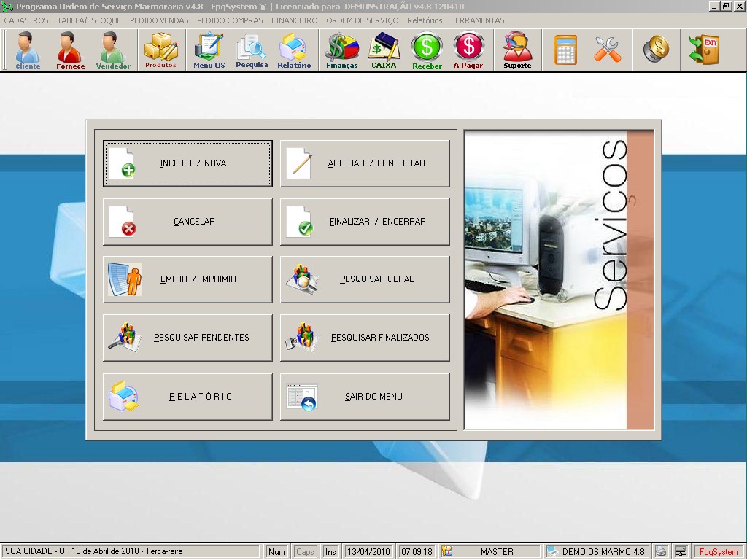Open the FERRAMENTAS menu
747x560 pixels.
477,20
